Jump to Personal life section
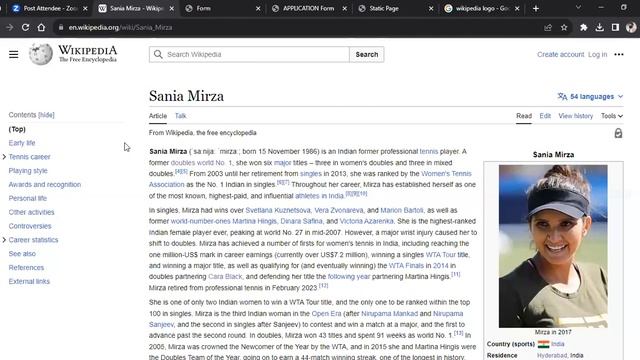Screen dimensions: 640x360 28,198
